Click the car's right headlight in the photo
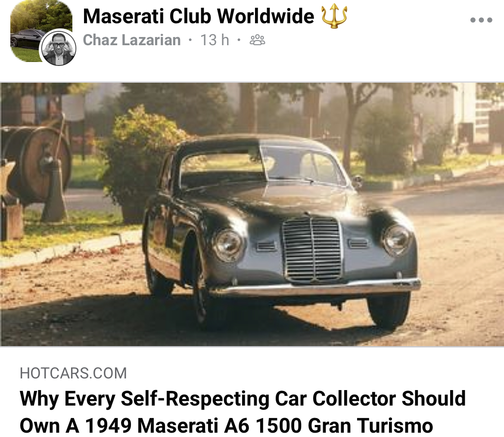The height and width of the screenshot is (437, 504). [396, 239]
